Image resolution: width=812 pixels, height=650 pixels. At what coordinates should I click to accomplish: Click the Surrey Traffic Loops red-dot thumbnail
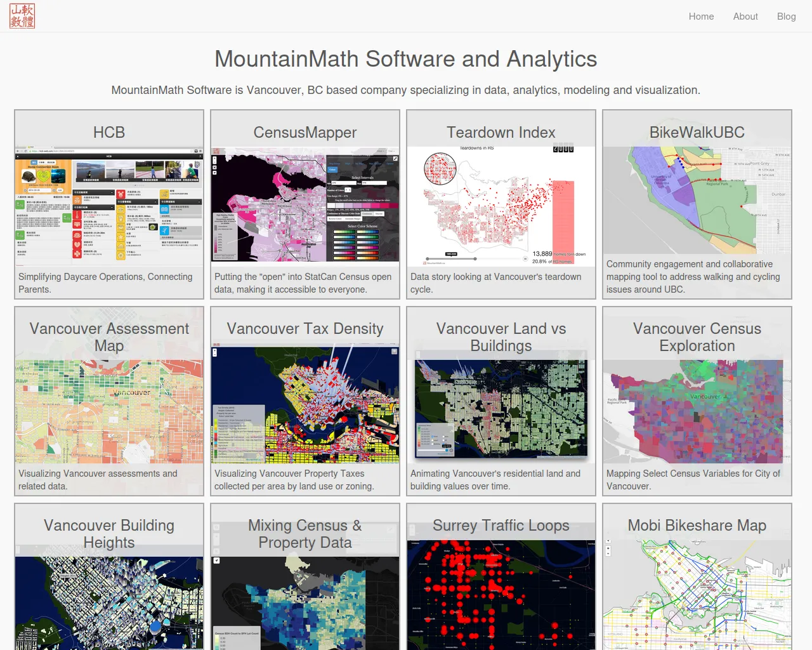[x=501, y=595]
